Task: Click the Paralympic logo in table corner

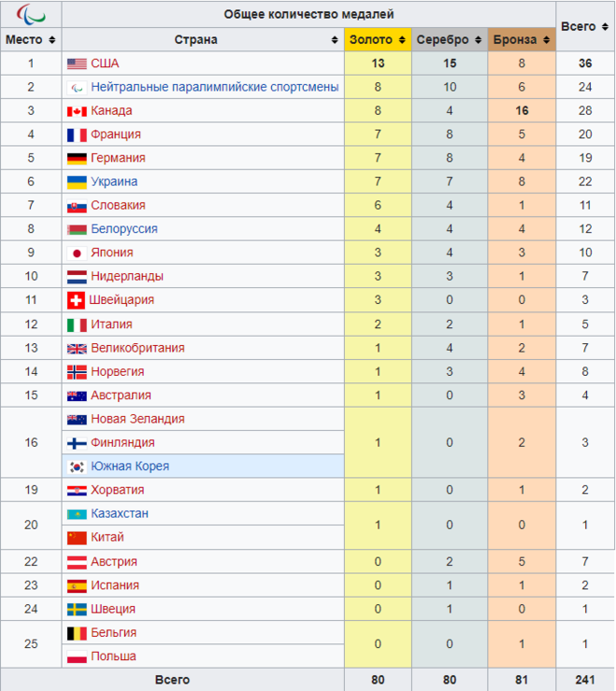Action: tap(31, 14)
